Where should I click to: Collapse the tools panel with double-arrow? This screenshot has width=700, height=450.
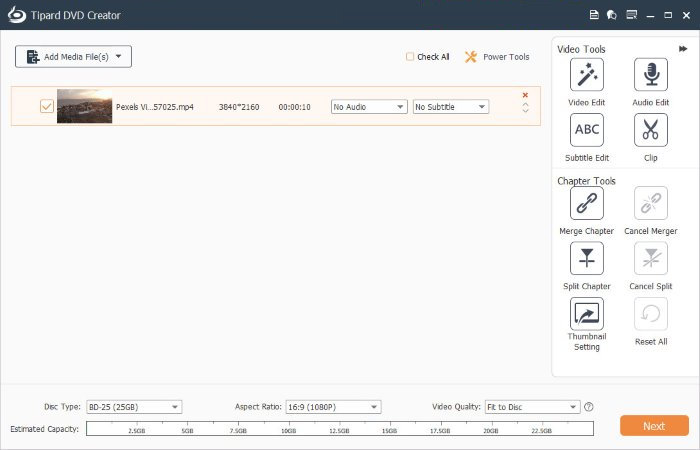coord(683,49)
